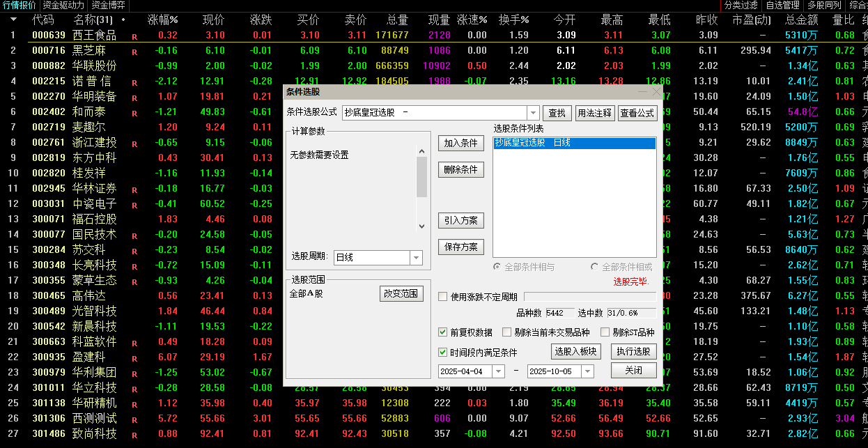This screenshot has width=868, height=448.
Task: Click the R icon beside 国民技术
Action: click(134, 236)
